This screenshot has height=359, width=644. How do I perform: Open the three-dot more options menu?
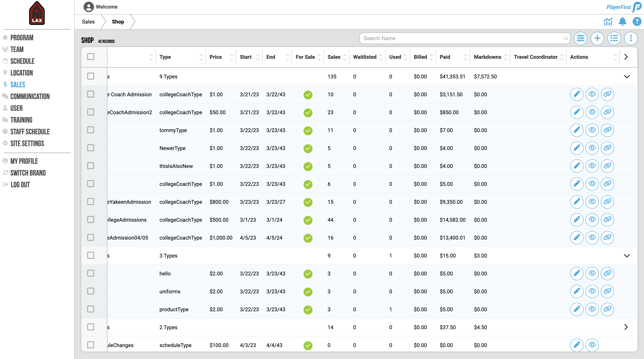pos(631,38)
